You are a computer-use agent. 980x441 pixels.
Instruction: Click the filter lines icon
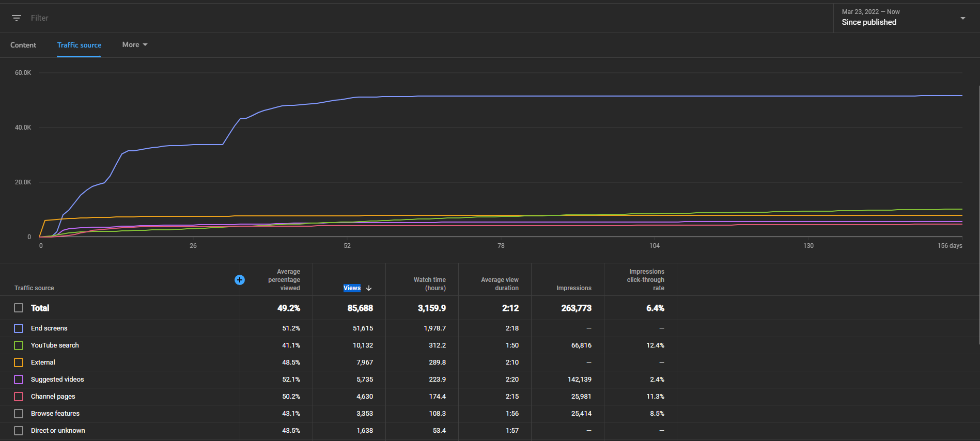(17, 18)
